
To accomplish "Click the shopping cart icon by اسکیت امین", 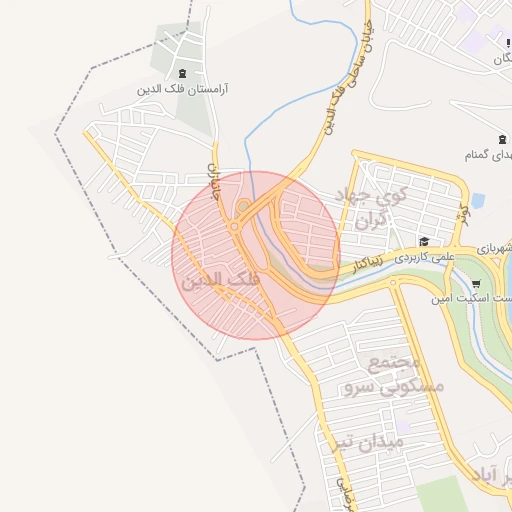I will click(x=476, y=284).
